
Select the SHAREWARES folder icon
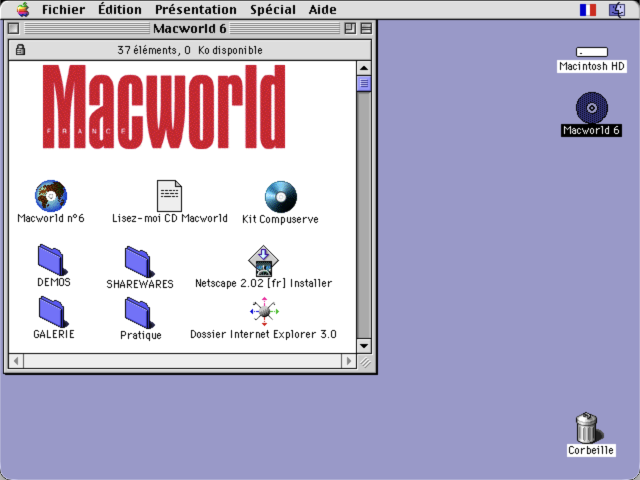(139, 262)
